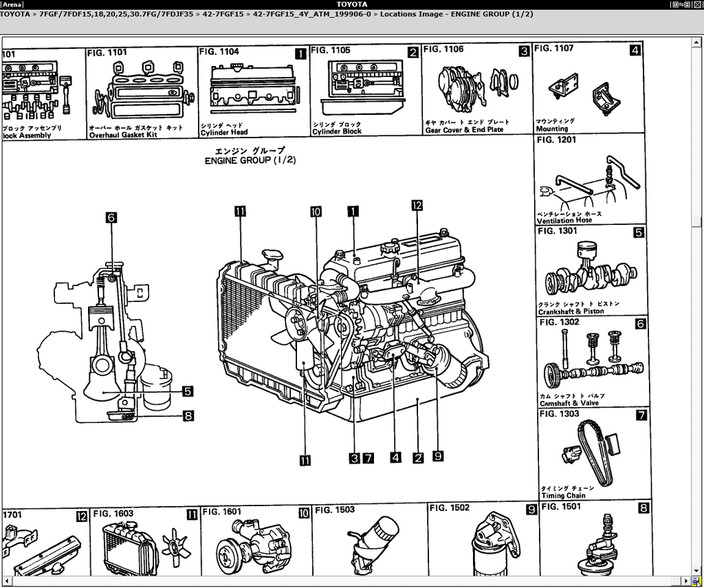This screenshot has width=704, height=588.
Task: Open FIG. 1303 Timing Chain thumbnail
Action: point(593,455)
